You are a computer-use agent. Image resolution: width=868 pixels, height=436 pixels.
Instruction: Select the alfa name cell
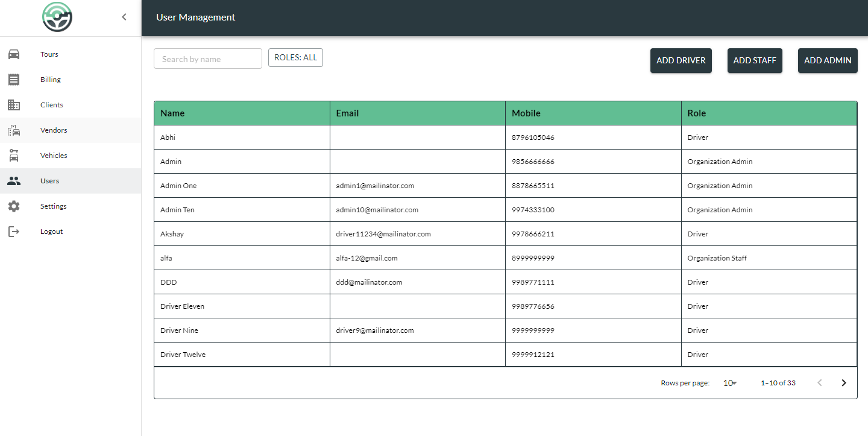pyautogui.click(x=242, y=258)
